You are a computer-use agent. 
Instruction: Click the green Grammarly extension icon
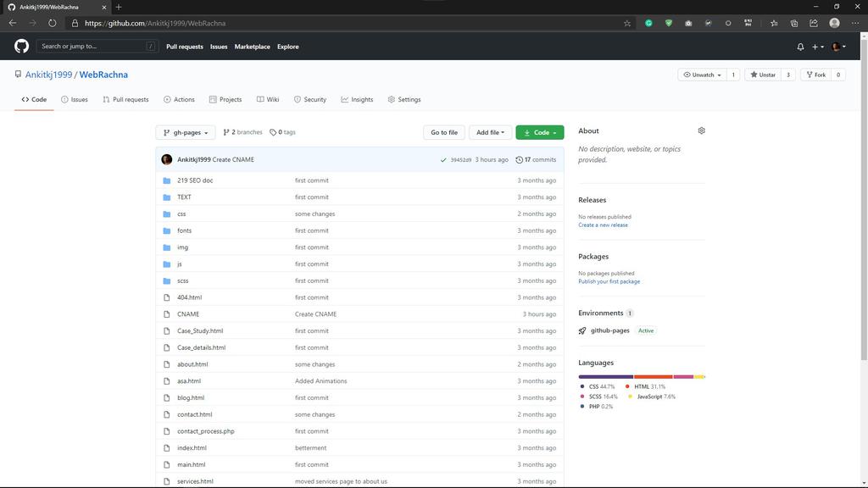pyautogui.click(x=648, y=23)
